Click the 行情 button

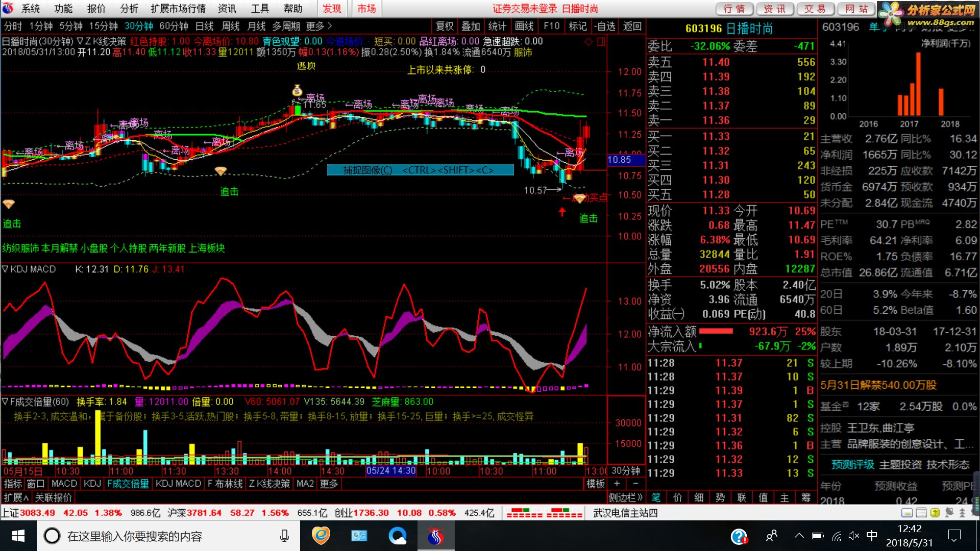[734, 9]
